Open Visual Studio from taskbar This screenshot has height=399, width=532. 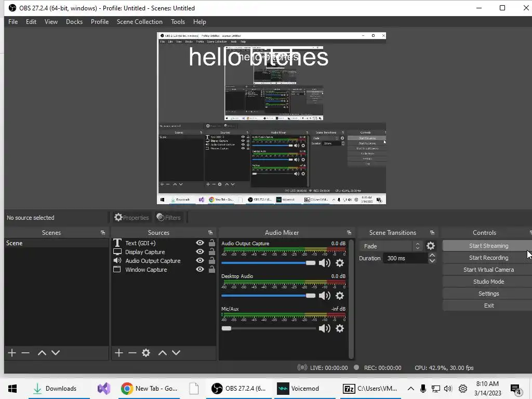pyautogui.click(x=104, y=389)
